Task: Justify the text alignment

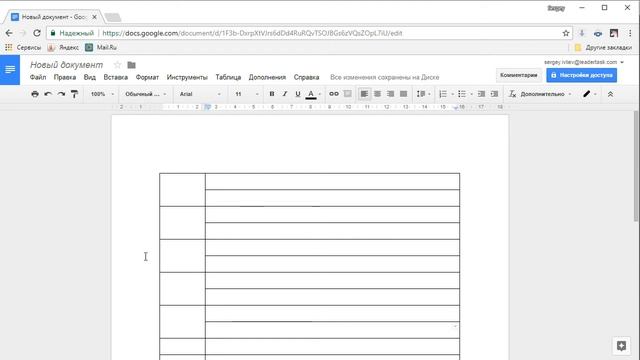Action: click(x=404, y=94)
